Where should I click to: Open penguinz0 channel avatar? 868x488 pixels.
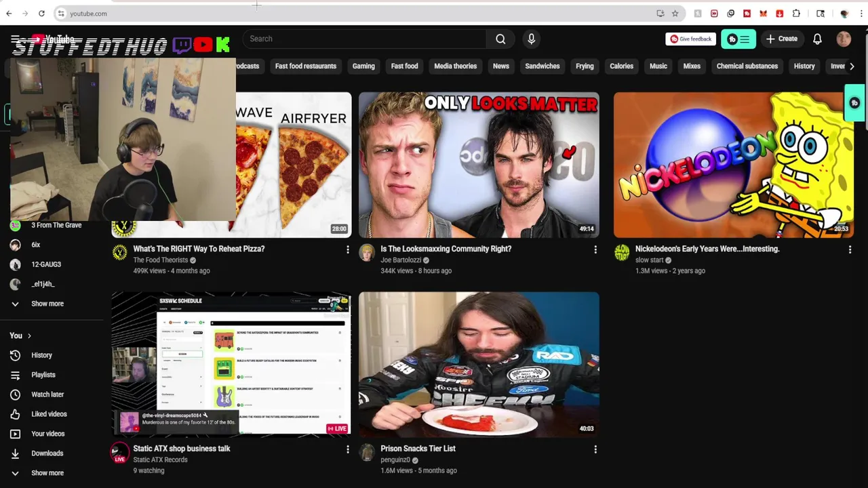pyautogui.click(x=367, y=453)
